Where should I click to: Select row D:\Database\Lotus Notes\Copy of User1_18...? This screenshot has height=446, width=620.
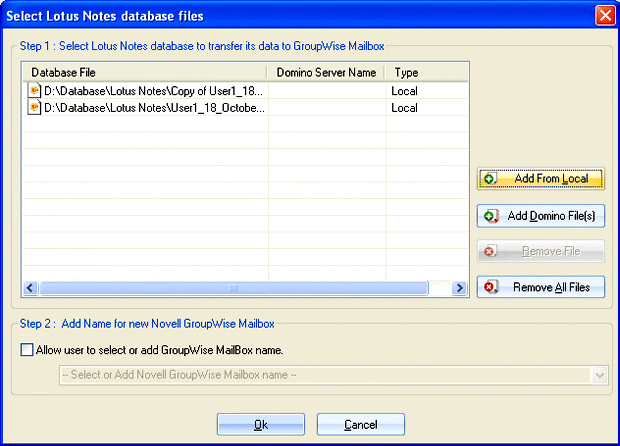(245, 91)
